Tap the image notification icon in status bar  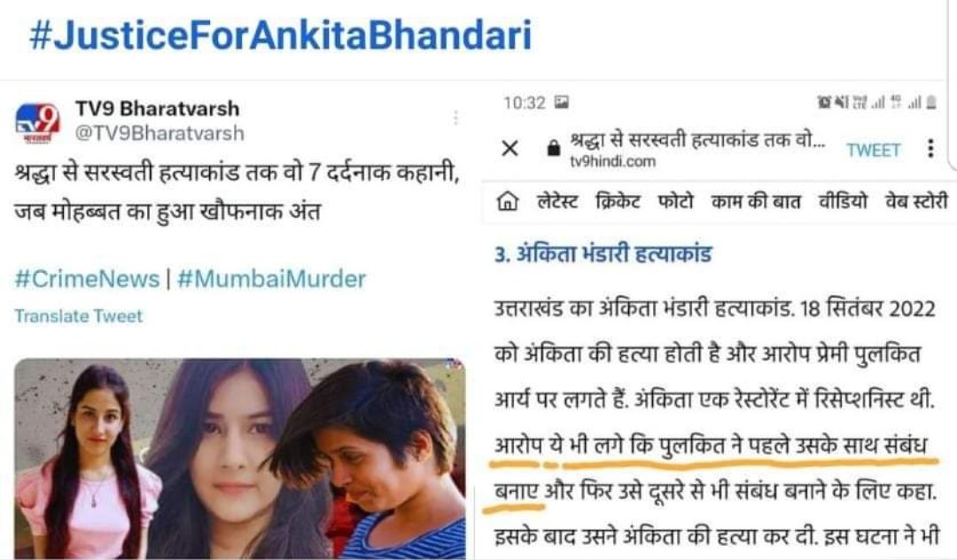[x=562, y=102]
